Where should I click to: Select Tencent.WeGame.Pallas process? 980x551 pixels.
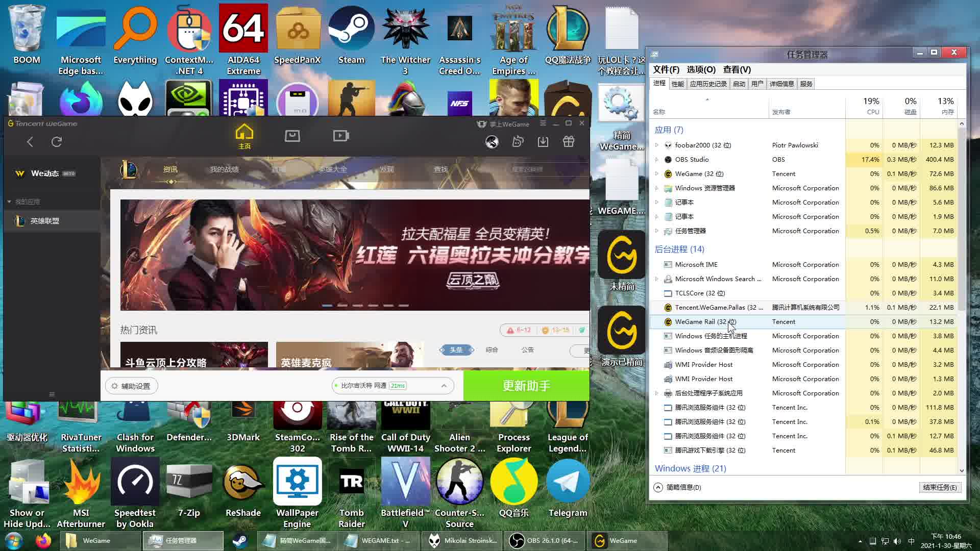(804, 308)
